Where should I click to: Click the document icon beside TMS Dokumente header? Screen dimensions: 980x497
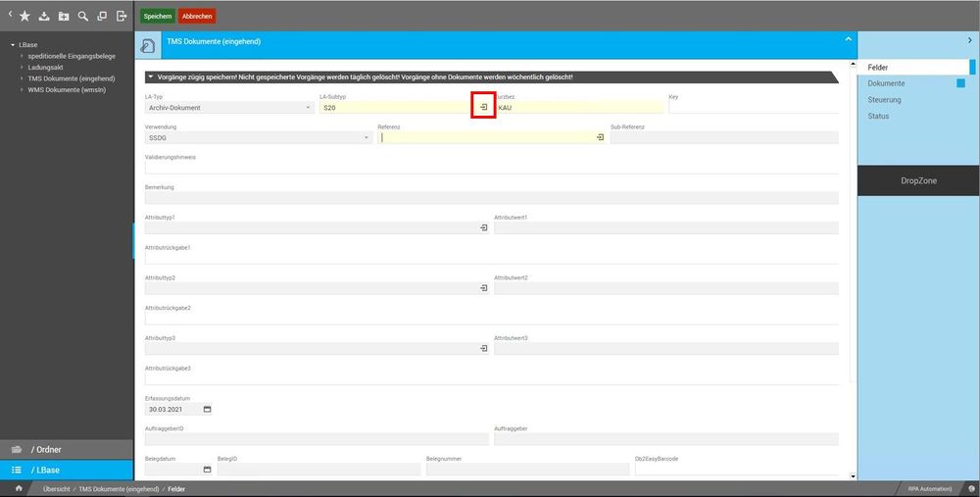click(x=148, y=46)
